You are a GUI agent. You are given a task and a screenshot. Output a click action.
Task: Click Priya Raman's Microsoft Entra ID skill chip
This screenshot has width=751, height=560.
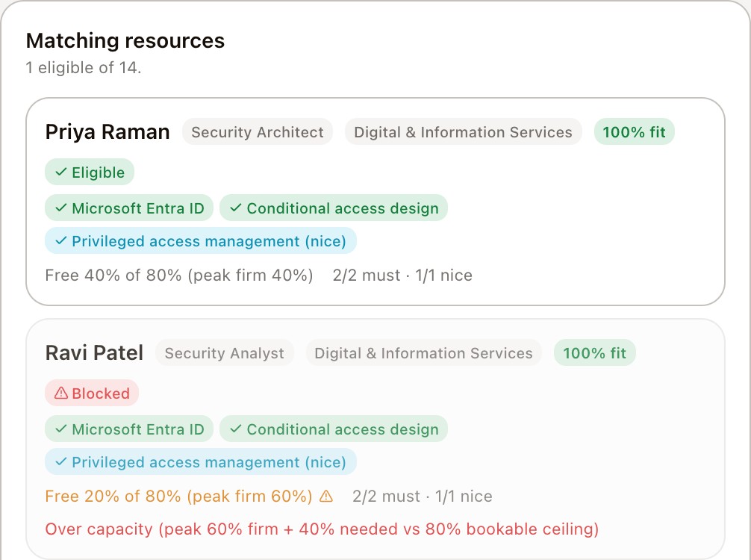129,208
